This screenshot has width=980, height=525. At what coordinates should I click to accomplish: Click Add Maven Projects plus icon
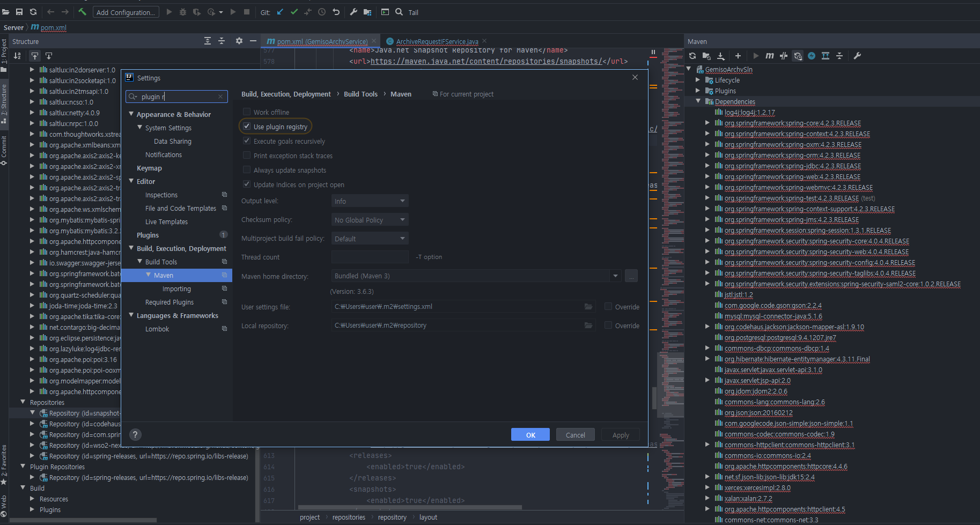[x=738, y=56]
